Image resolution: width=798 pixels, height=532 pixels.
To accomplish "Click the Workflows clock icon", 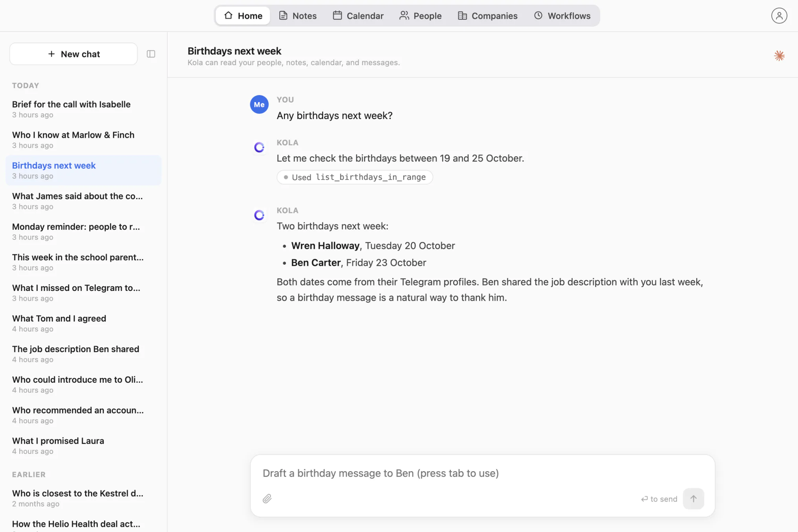I will [x=538, y=15].
